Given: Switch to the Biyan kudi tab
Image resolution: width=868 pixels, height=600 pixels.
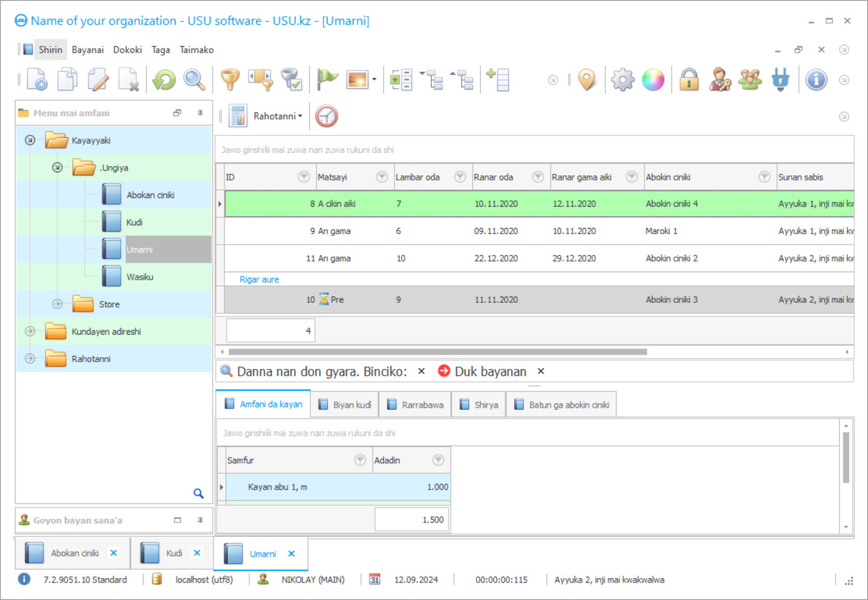Looking at the screenshot, I should tap(345, 405).
